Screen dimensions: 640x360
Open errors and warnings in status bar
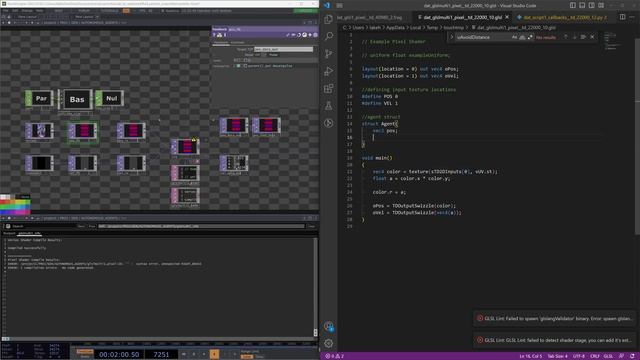334,356
